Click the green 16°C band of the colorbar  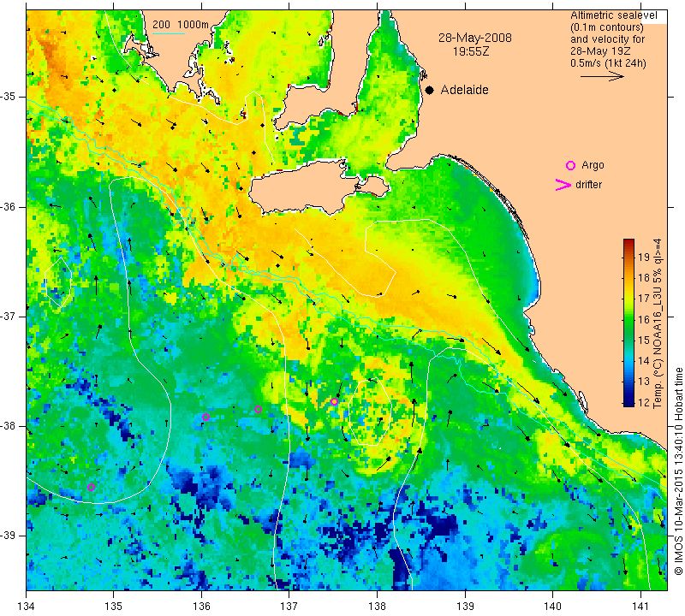point(628,320)
